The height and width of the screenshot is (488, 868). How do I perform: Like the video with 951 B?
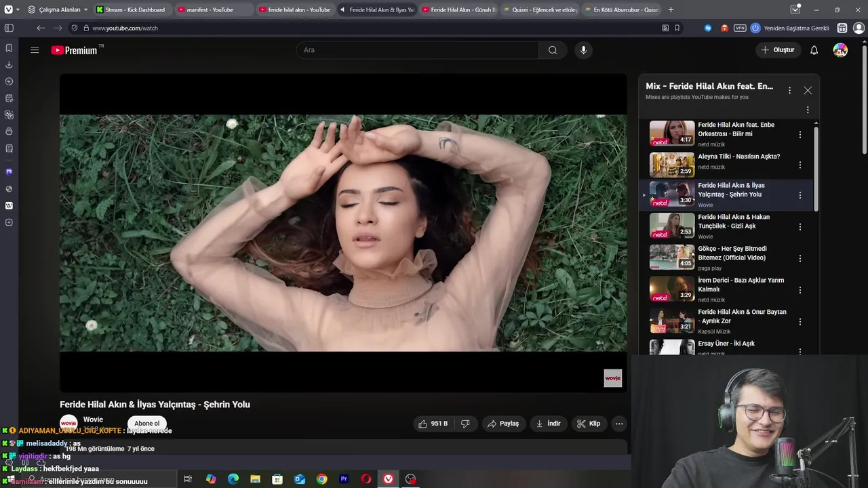pyautogui.click(x=433, y=424)
